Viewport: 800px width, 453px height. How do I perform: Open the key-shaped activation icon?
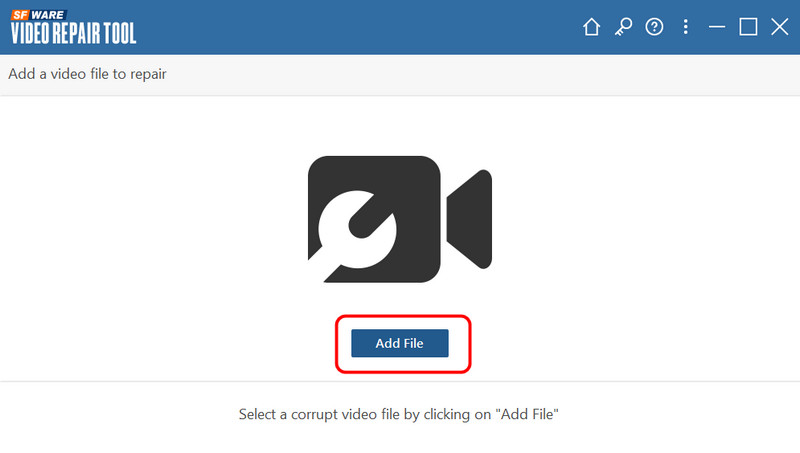(x=623, y=28)
